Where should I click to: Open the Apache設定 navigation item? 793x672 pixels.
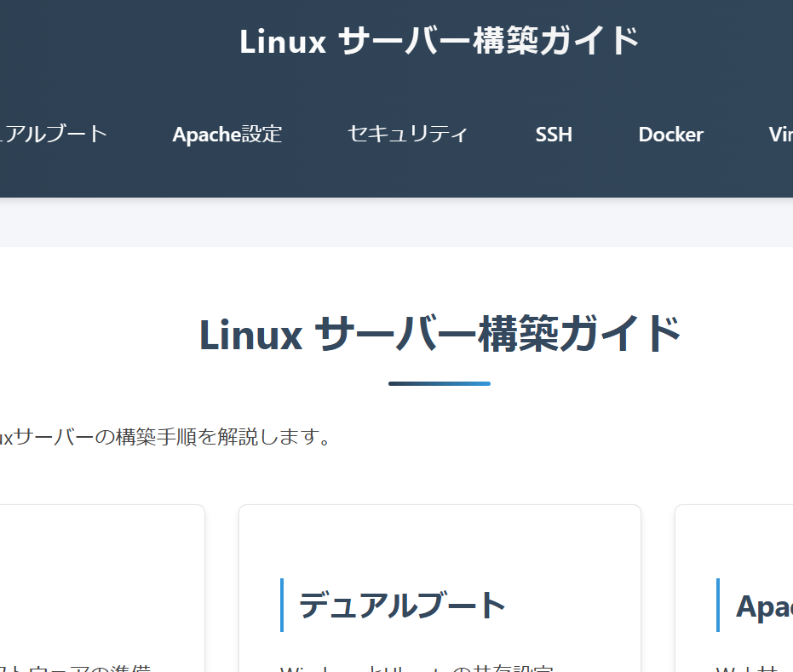(x=227, y=135)
